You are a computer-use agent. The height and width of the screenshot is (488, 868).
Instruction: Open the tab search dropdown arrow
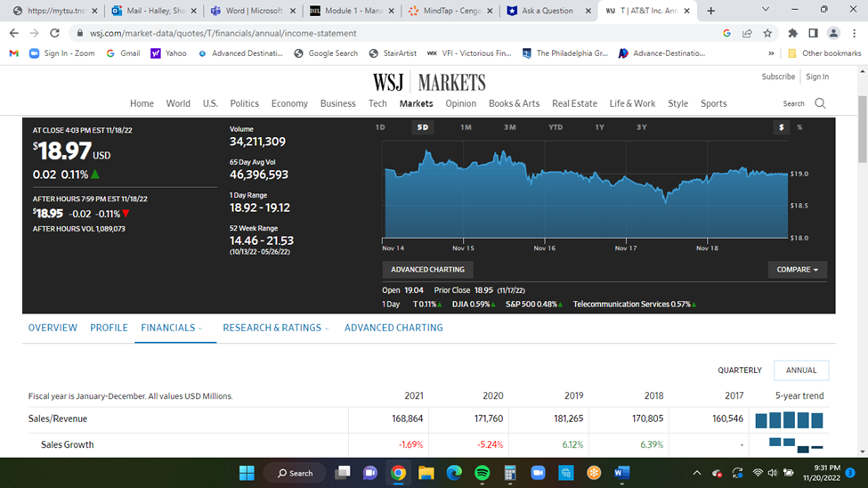[766, 10]
